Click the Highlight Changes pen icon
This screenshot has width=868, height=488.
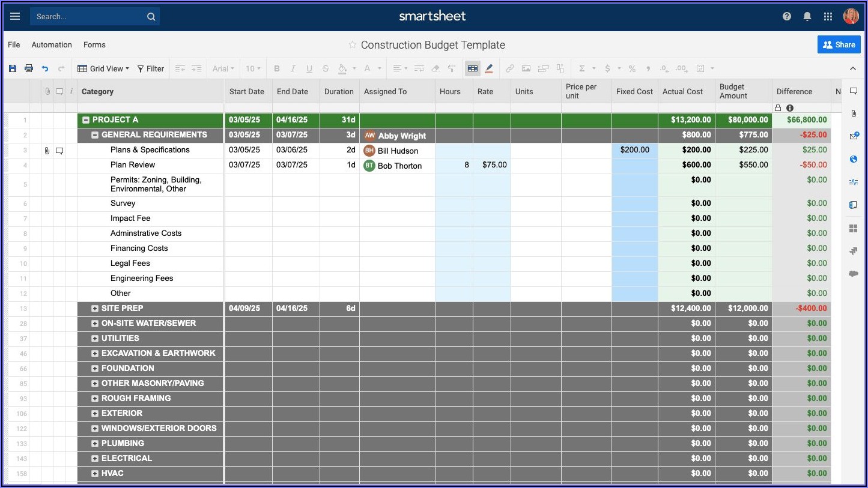[489, 68]
